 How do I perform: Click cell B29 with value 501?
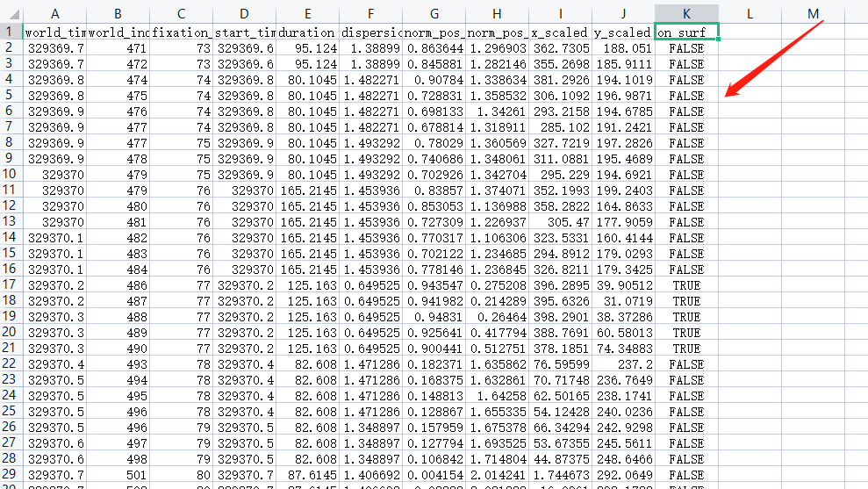[118, 475]
